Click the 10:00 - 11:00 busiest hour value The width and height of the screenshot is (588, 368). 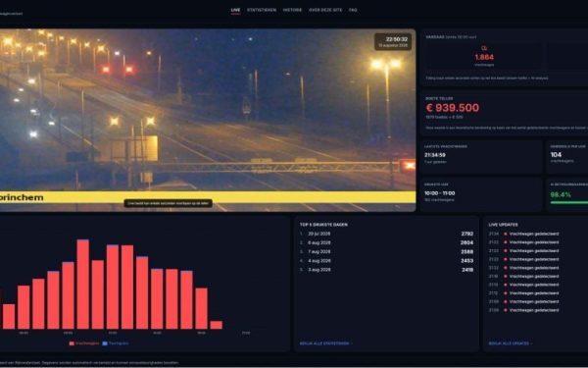[439, 193]
